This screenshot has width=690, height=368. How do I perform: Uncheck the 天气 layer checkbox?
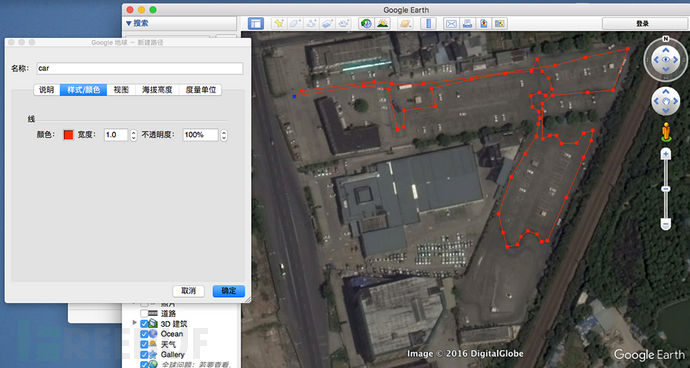pyautogui.click(x=144, y=344)
